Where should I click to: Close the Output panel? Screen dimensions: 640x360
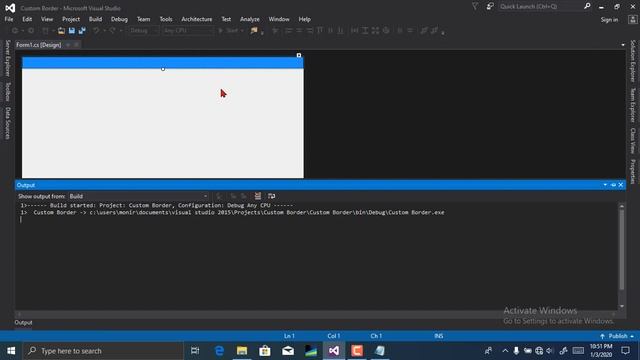click(621, 185)
